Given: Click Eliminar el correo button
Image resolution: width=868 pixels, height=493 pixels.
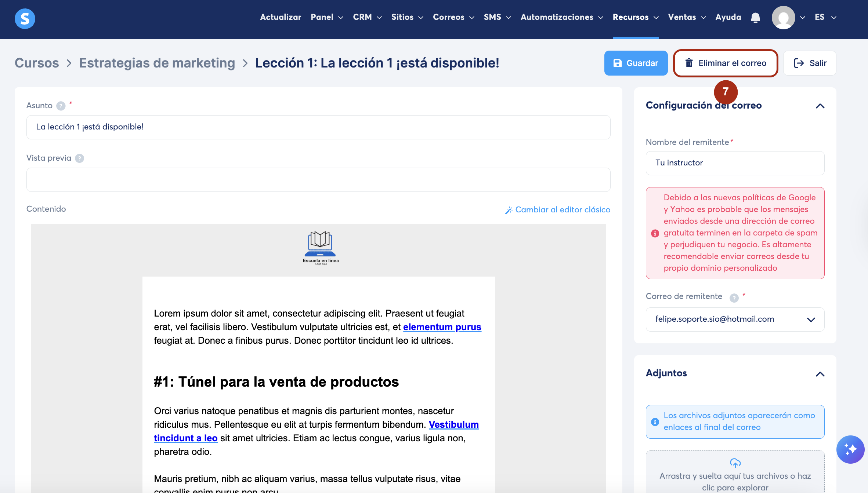Looking at the screenshot, I should coord(726,63).
